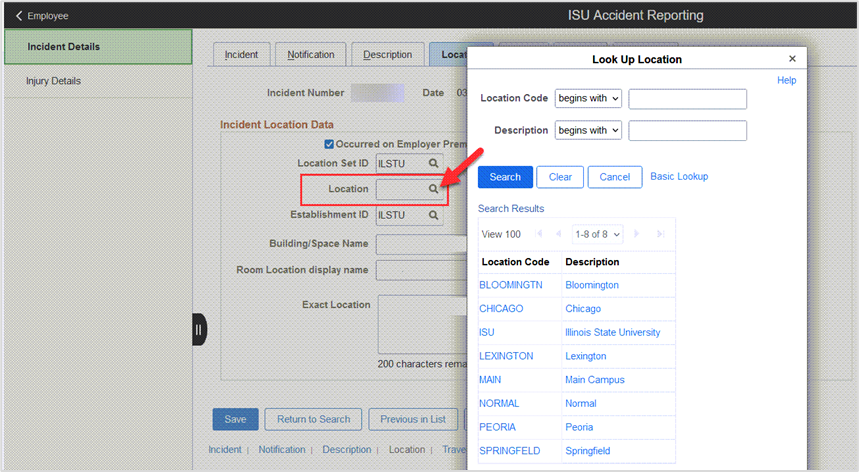Screen dimensions: 859x472
Task: Select Injury Details in left menu
Action: 98,81
